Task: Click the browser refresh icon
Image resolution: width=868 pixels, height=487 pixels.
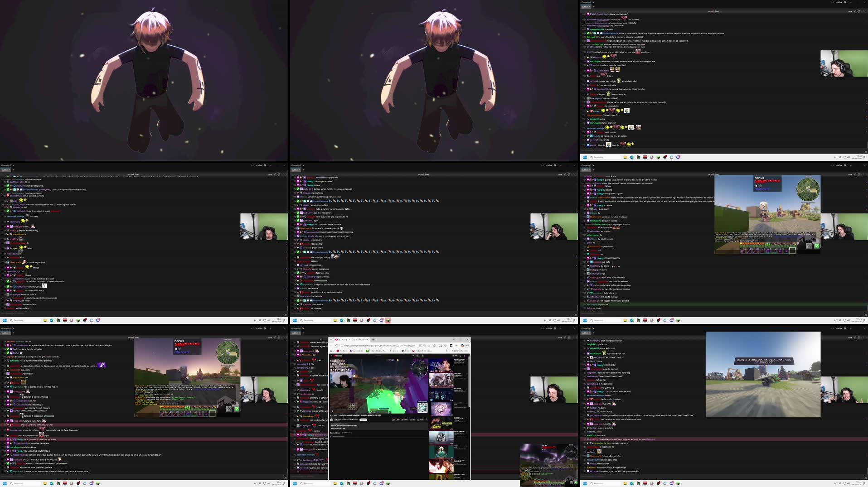Action: tap(336, 345)
